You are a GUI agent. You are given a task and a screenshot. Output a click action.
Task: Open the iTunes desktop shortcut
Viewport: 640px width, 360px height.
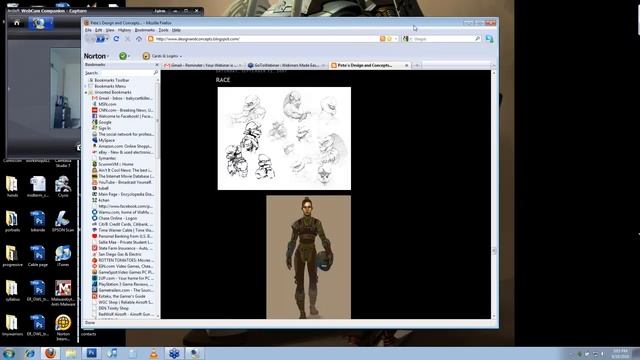point(63,256)
